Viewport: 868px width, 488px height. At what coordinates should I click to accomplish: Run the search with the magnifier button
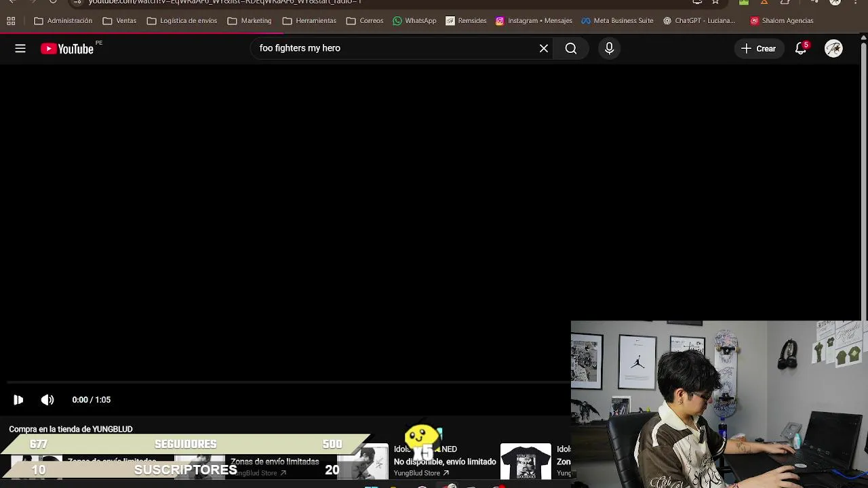coord(571,48)
